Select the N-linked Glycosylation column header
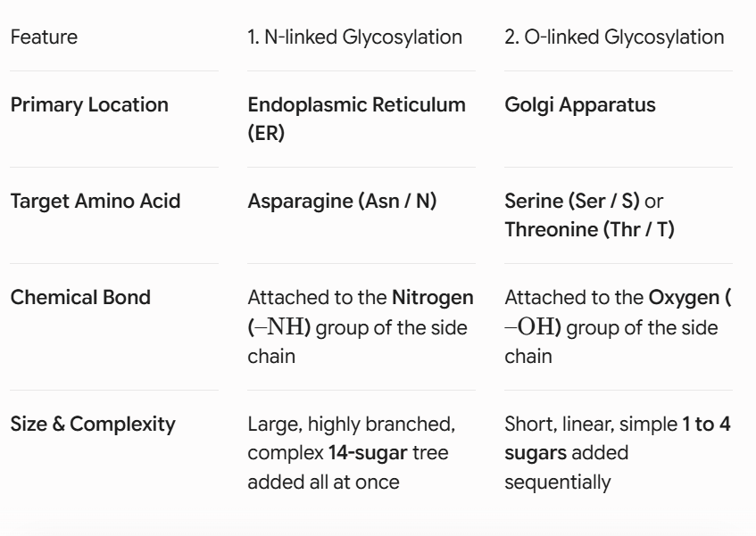 (355, 37)
